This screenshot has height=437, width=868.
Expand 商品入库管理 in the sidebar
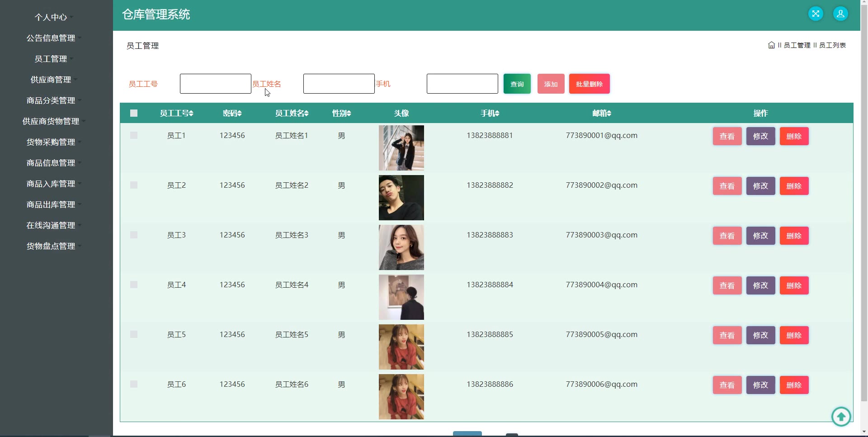[x=51, y=184]
